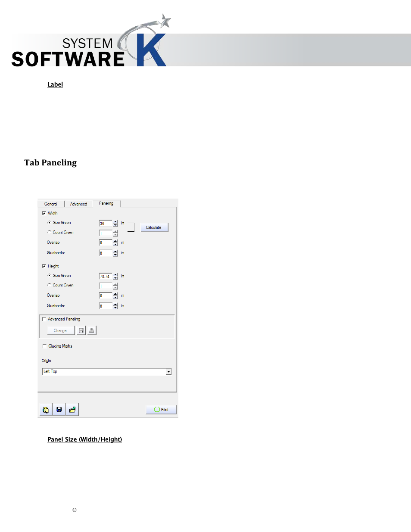
Task: Click the Tab Paneling heading text
Action: 50,163
